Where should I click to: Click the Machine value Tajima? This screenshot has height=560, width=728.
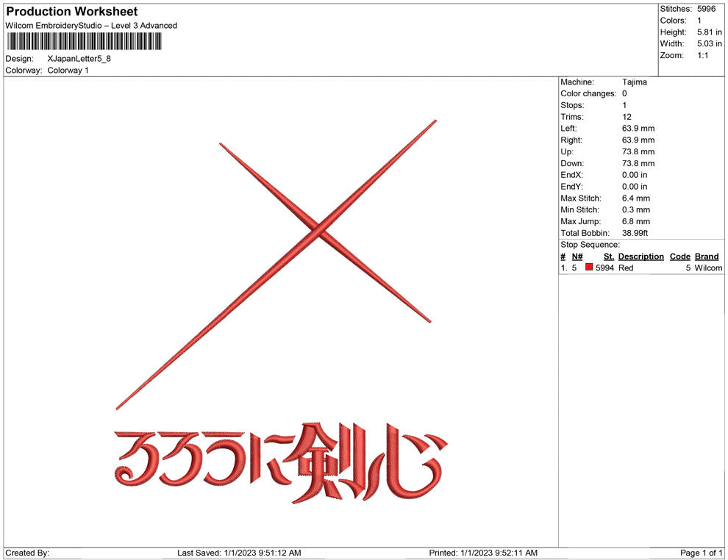[636, 82]
